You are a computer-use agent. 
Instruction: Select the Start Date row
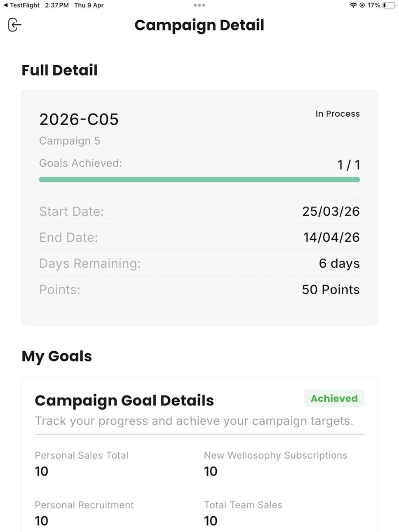coord(199,211)
